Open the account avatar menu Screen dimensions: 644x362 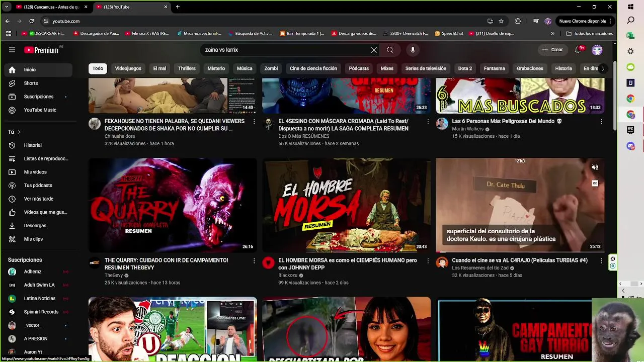coord(597,50)
